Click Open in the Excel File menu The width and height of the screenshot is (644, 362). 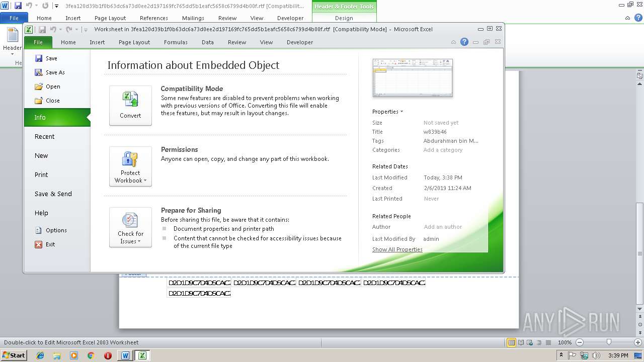click(47, 86)
